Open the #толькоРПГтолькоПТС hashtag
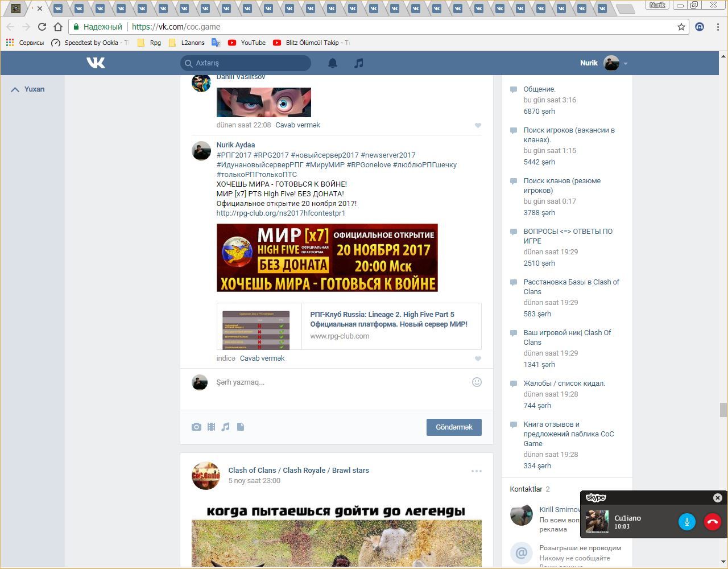The width and height of the screenshot is (728, 569). (x=257, y=174)
